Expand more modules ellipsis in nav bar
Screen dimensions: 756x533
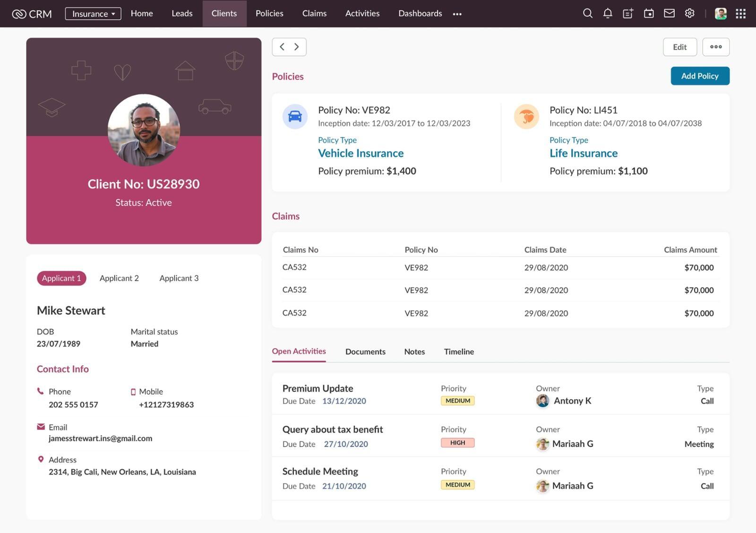(x=457, y=14)
